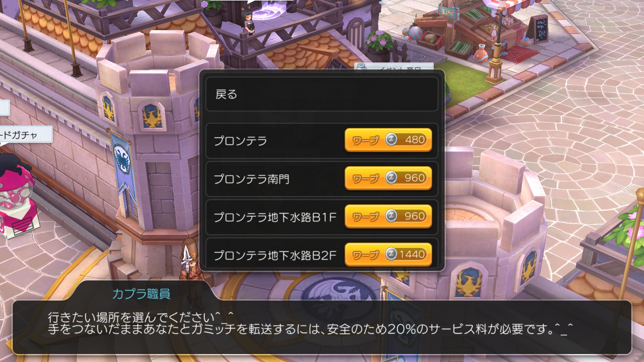Click zeny coin icon on 480 warp
644x362 pixels.
[x=391, y=139]
